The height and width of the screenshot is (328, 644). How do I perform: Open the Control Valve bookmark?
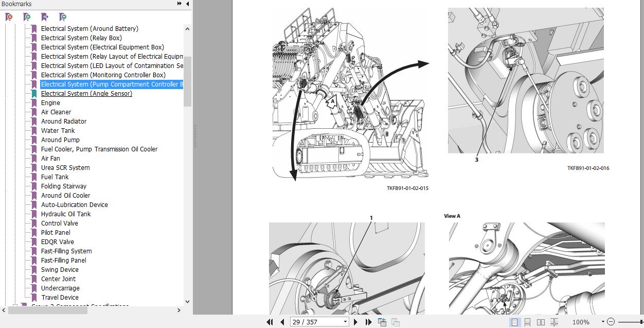coord(60,223)
